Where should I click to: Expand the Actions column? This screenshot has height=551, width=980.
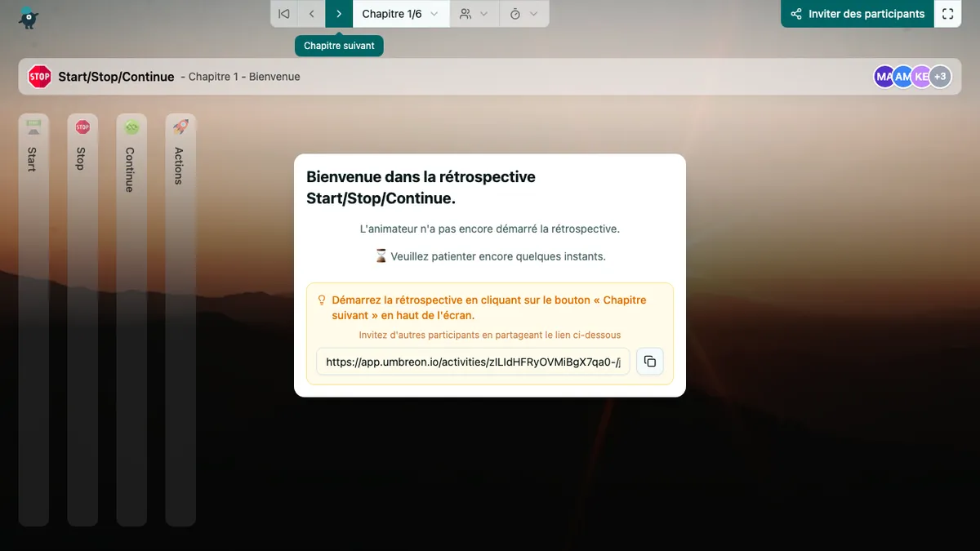(x=180, y=318)
